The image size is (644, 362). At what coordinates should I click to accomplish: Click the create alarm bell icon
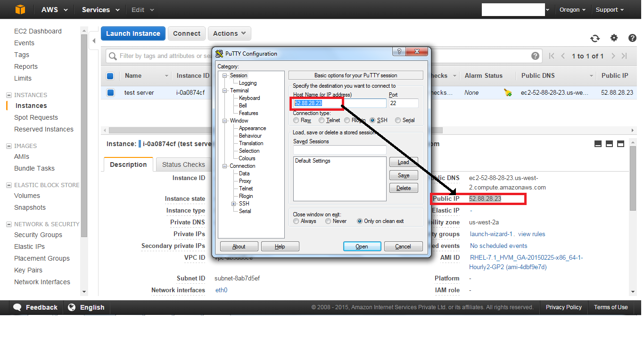coord(508,93)
